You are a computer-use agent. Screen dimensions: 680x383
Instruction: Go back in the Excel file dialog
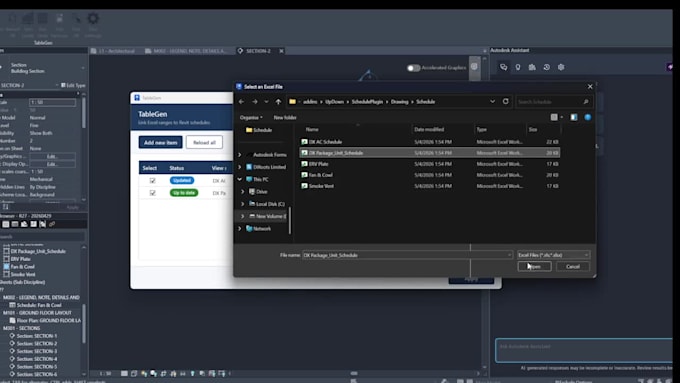(x=242, y=101)
